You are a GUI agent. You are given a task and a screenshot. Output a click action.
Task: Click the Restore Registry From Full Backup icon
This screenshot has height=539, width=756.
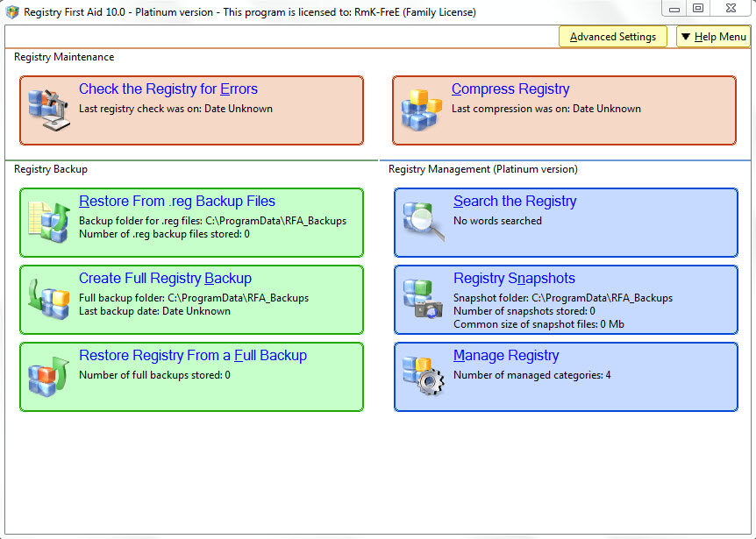coord(49,377)
